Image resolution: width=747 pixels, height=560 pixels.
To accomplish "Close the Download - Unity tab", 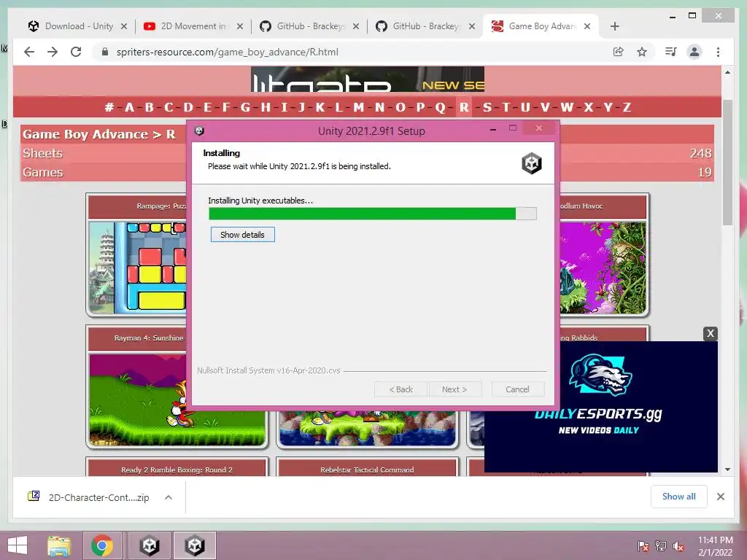I will [x=124, y=26].
